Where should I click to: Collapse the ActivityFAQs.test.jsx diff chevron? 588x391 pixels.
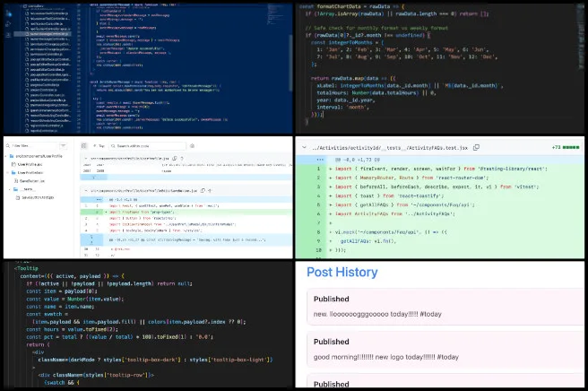tap(304, 147)
